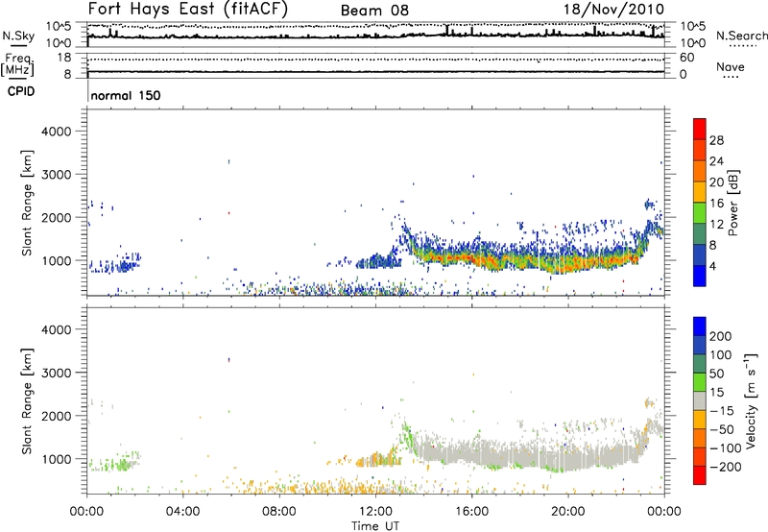
Task: Click the 'N.Sky' label
Action: click(x=18, y=36)
